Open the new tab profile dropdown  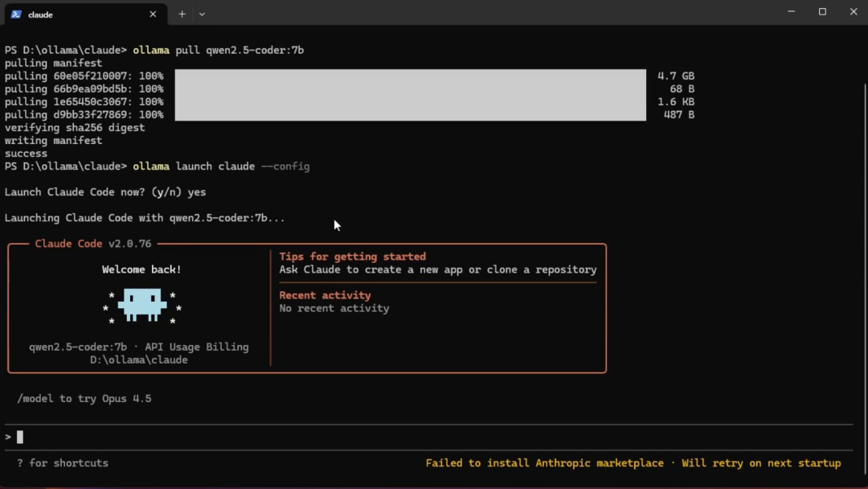coord(202,14)
